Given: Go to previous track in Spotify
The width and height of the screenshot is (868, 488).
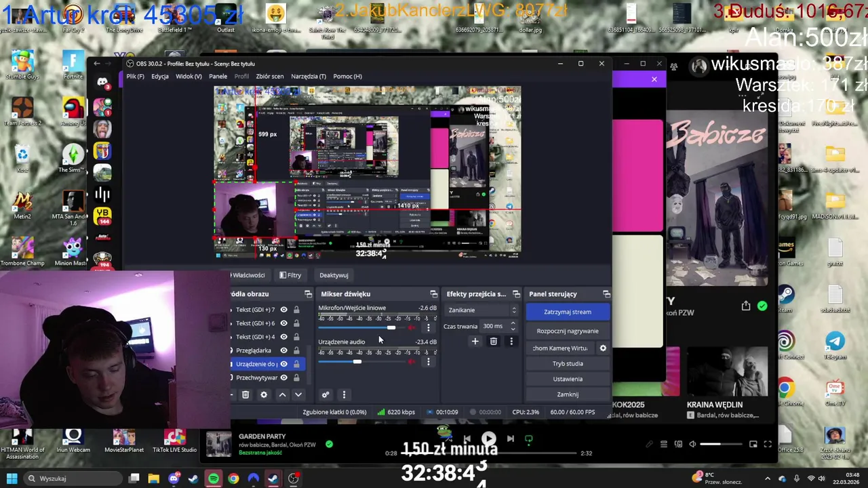Looking at the screenshot, I should click(x=467, y=439).
